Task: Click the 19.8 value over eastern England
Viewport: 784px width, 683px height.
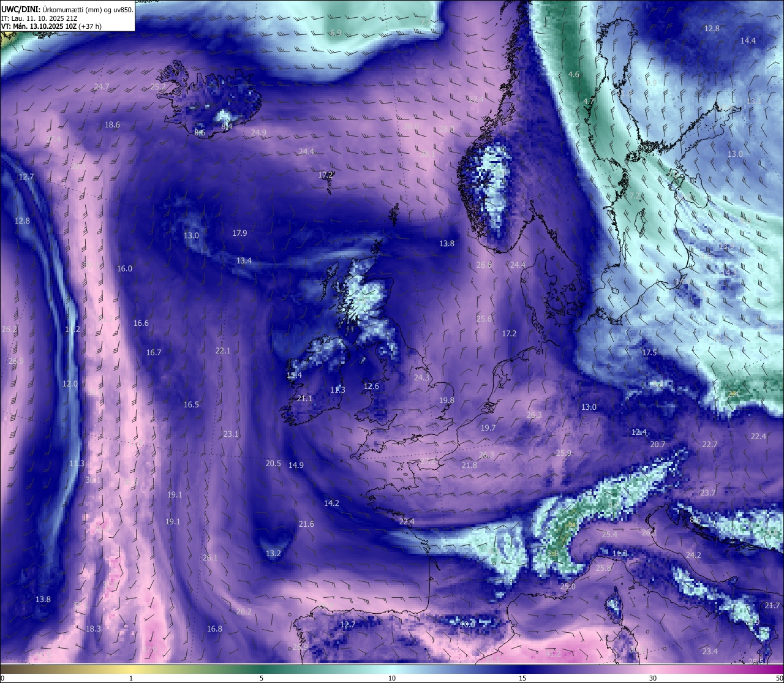Action: (x=447, y=400)
